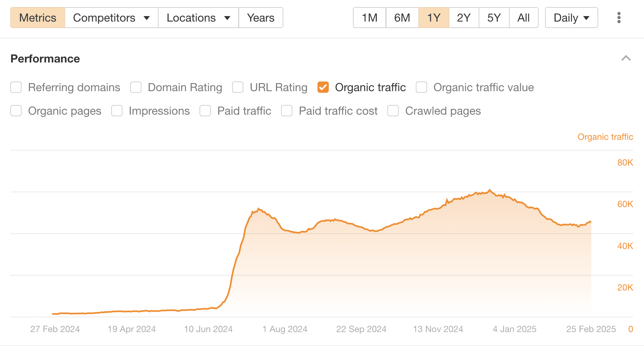Screen dimensions: 644x353
Task: Check the URL Rating metric
Action: [x=238, y=87]
